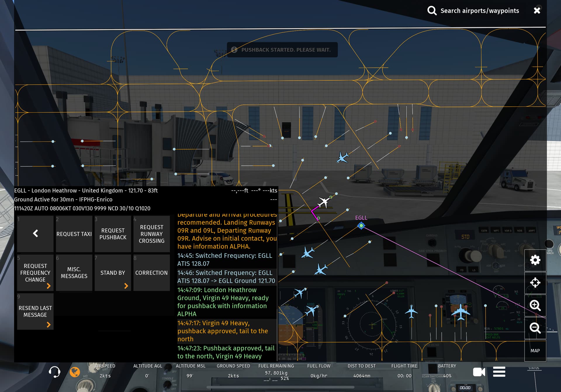Zoom out the airport map

pyautogui.click(x=535, y=328)
